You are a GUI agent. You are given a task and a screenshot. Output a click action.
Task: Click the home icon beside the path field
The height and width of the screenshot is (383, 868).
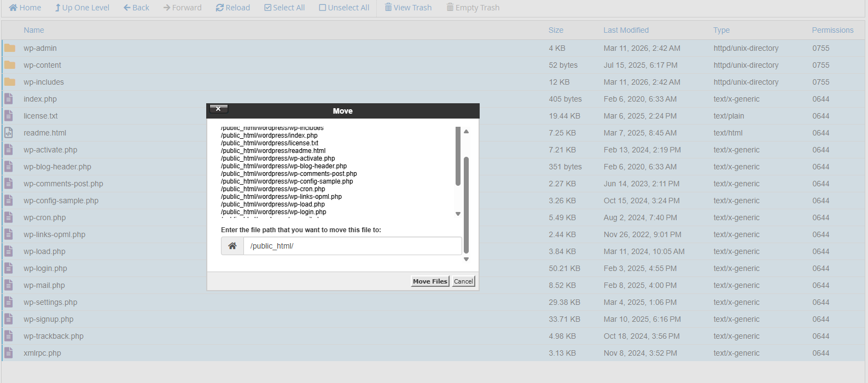coord(232,246)
